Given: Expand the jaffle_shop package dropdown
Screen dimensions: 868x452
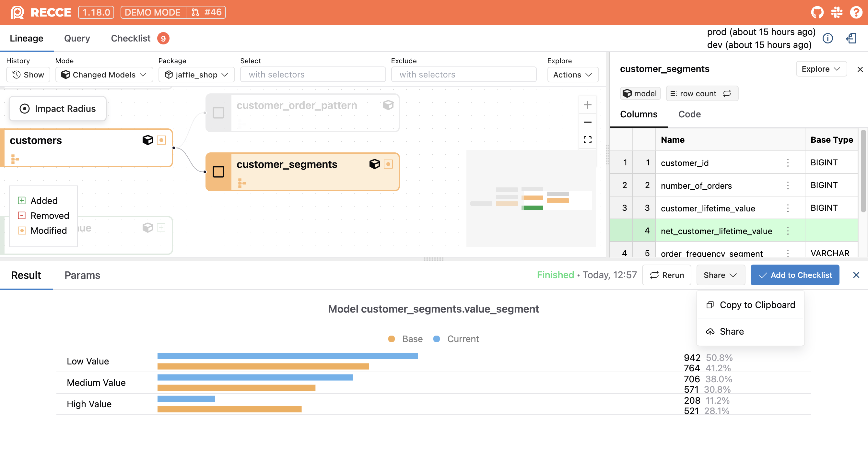Looking at the screenshot, I should [196, 75].
